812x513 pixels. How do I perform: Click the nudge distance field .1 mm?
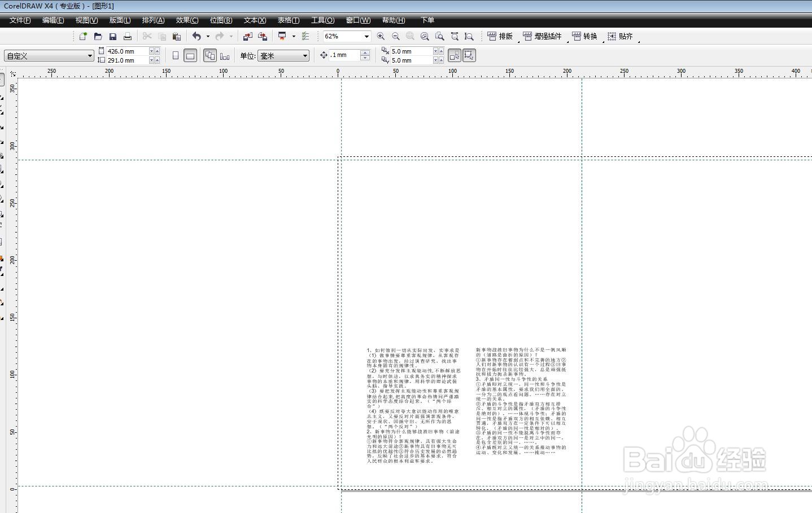[345, 55]
